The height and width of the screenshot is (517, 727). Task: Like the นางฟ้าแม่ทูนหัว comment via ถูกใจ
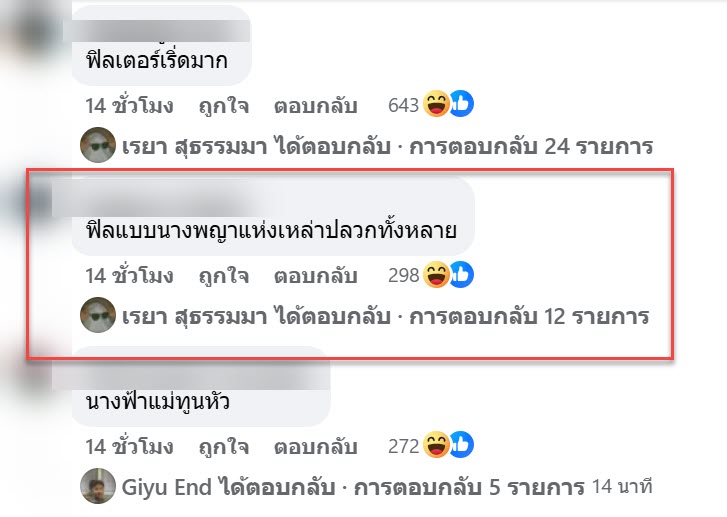[x=224, y=447]
